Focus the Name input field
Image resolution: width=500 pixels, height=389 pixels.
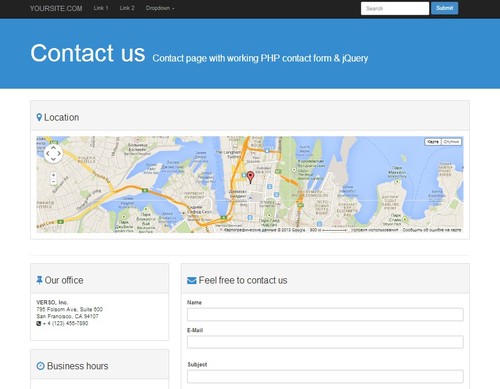click(325, 314)
